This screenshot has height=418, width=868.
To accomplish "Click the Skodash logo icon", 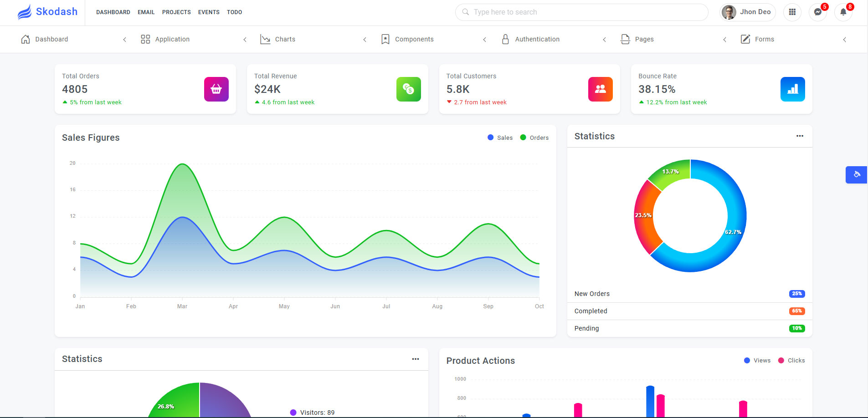I will coord(25,12).
